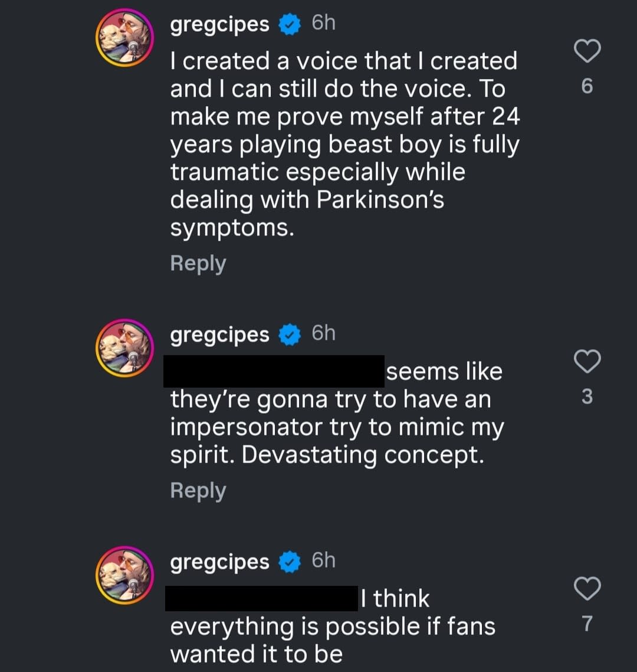View the 7 likes on the bottom comment

click(x=587, y=624)
